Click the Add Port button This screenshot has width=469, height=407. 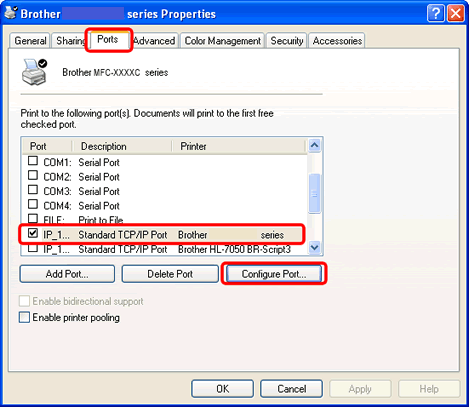point(67,274)
